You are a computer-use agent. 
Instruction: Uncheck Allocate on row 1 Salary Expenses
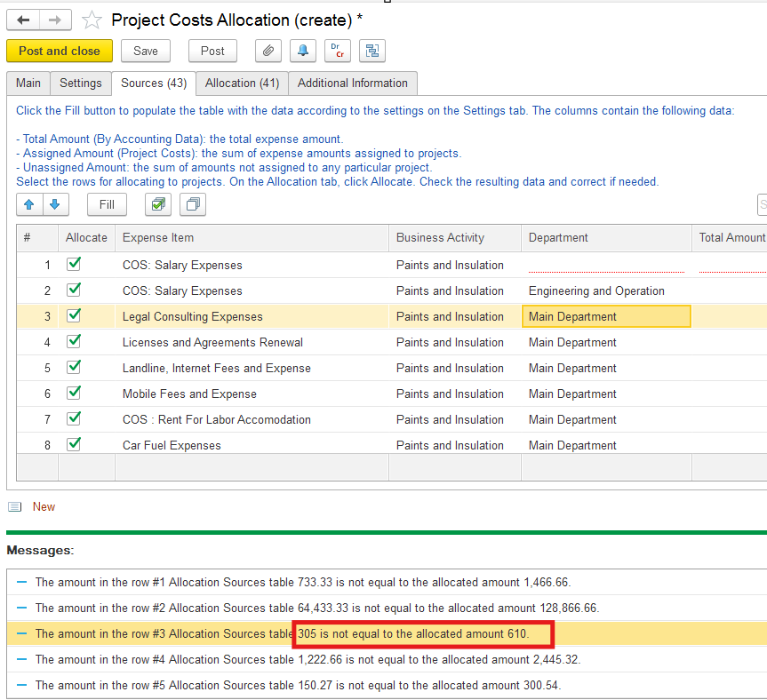pos(75,264)
